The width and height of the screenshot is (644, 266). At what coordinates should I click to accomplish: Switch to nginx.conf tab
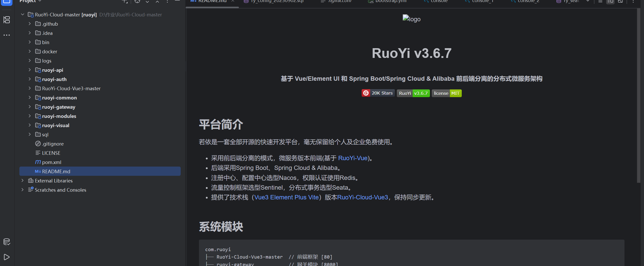(x=337, y=1)
